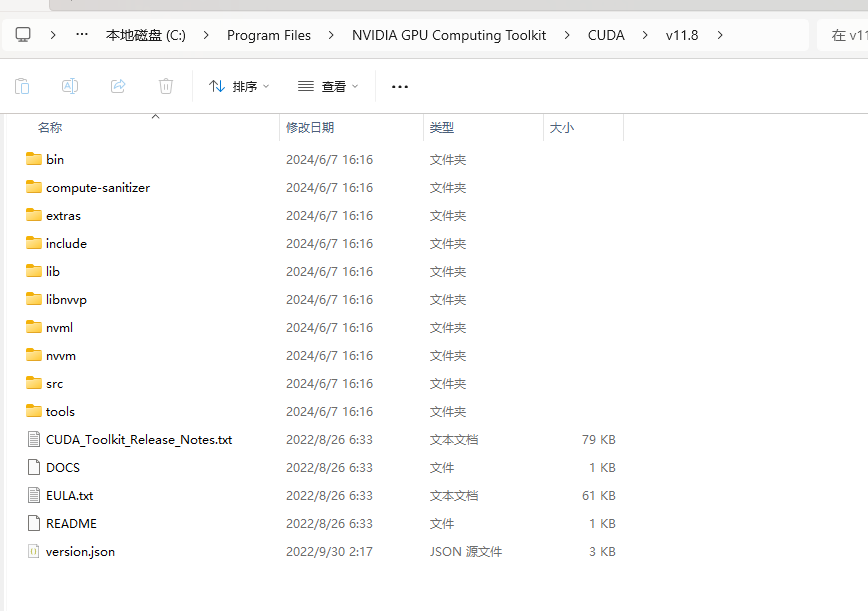868x611 pixels.
Task: Click the nvvm folder icon
Action: pos(34,355)
